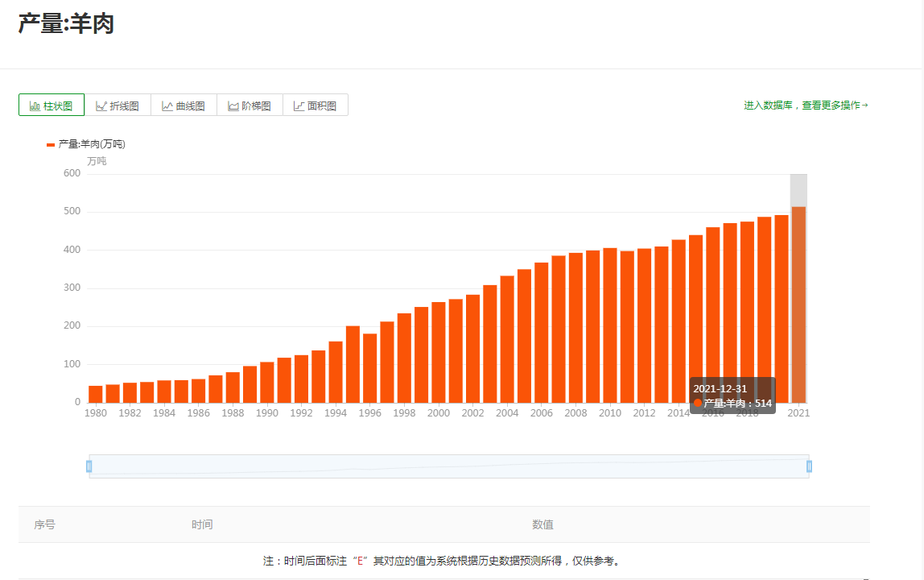Click the middle of the time range track
This screenshot has width=924, height=580.
(x=449, y=466)
